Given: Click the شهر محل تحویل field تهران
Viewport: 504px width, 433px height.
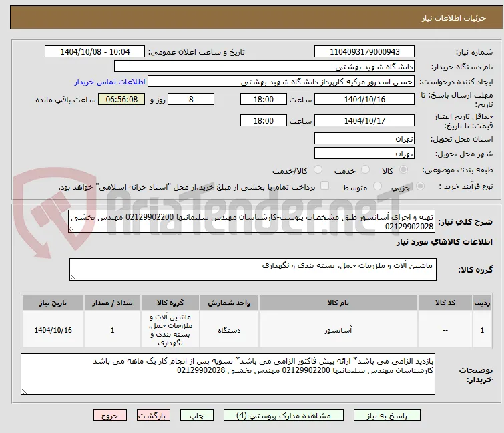Looking at the screenshot, I should (x=364, y=154).
